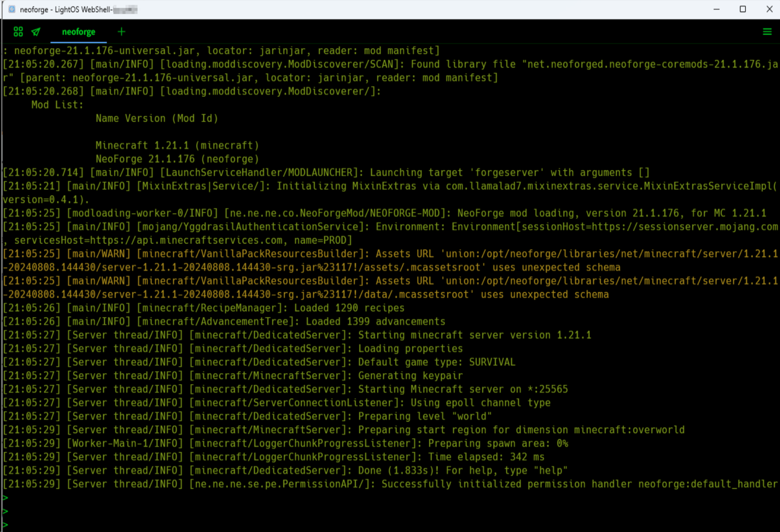
Task: Click the paper plane send icon
Action: coord(36,32)
